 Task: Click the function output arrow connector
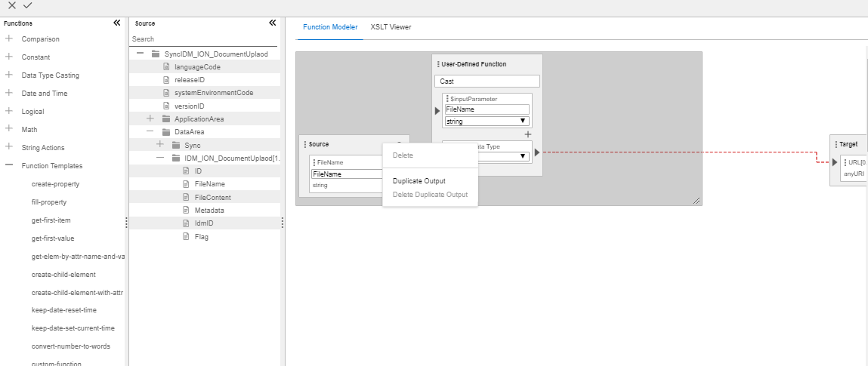pyautogui.click(x=537, y=152)
